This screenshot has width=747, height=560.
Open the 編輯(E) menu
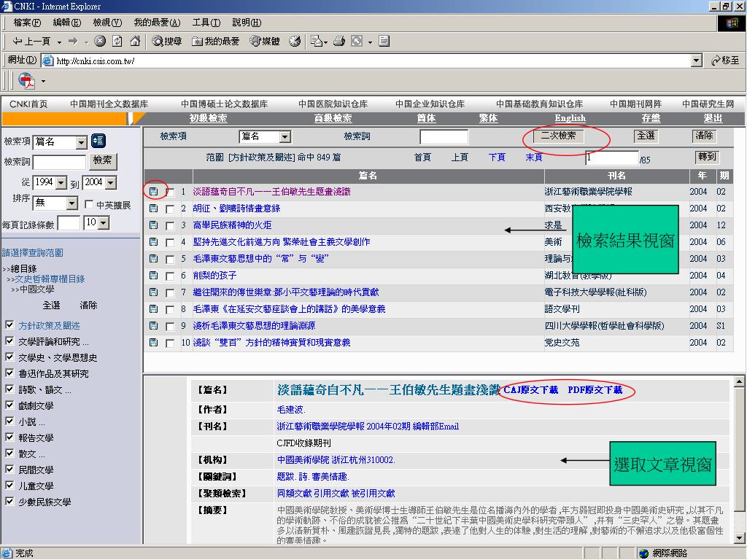(66, 23)
